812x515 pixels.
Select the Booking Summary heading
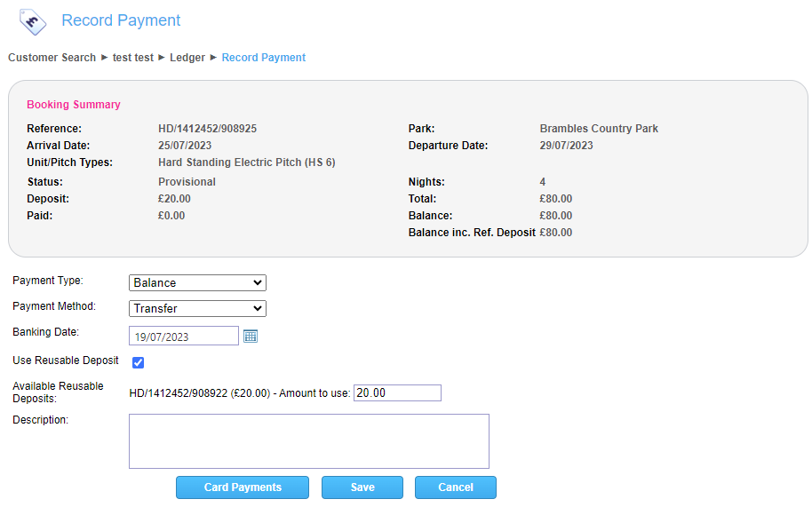pos(74,105)
